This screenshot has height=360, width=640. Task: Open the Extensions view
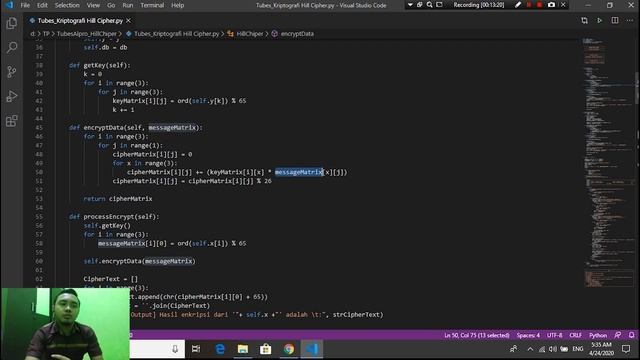(x=11, y=121)
